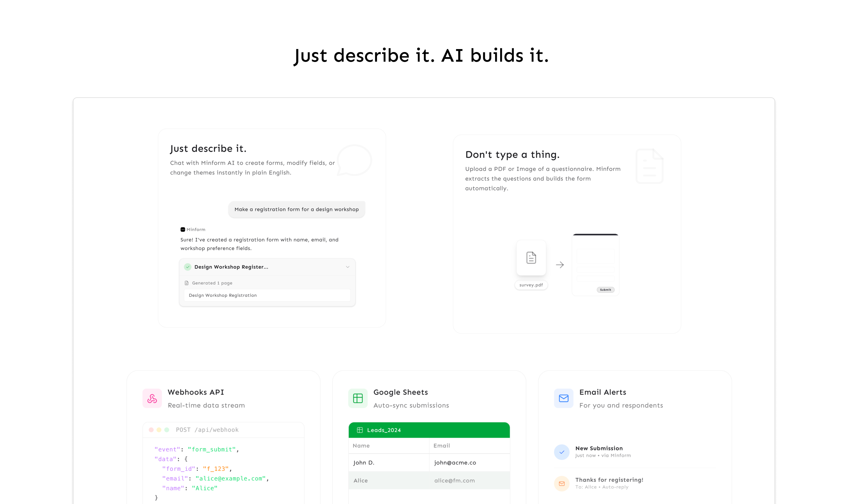Click the survey.pdf document icon card

point(531,258)
